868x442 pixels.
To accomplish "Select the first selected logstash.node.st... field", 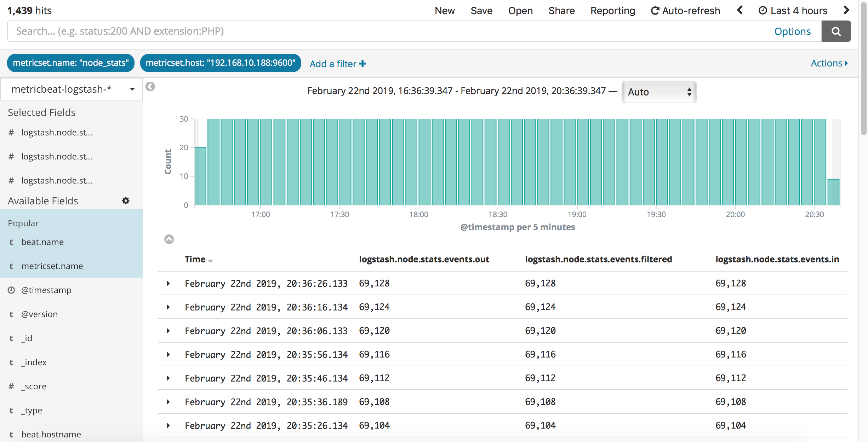I will click(57, 133).
